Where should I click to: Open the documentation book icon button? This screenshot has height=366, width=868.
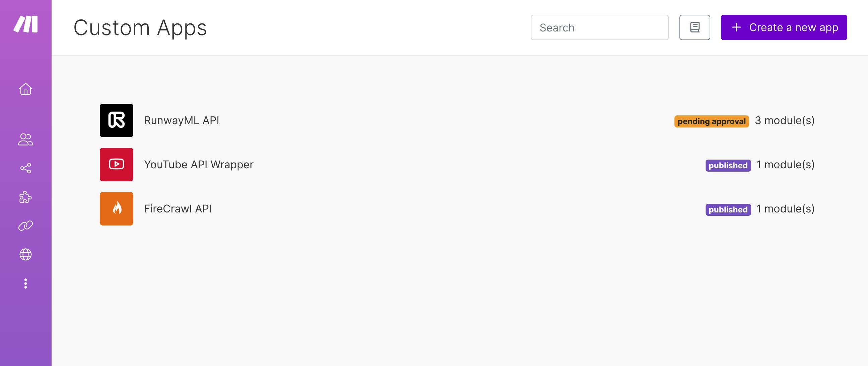(695, 27)
